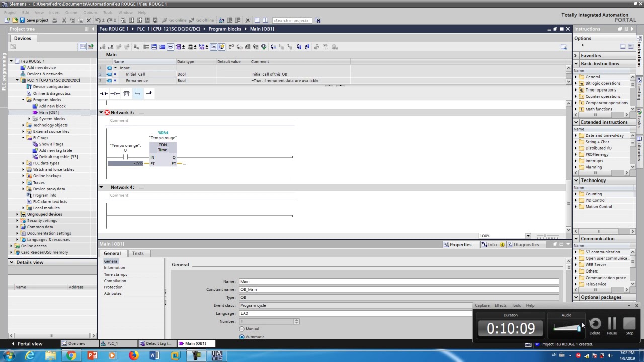Collapse Network 3
644x362 pixels.
tap(101, 112)
